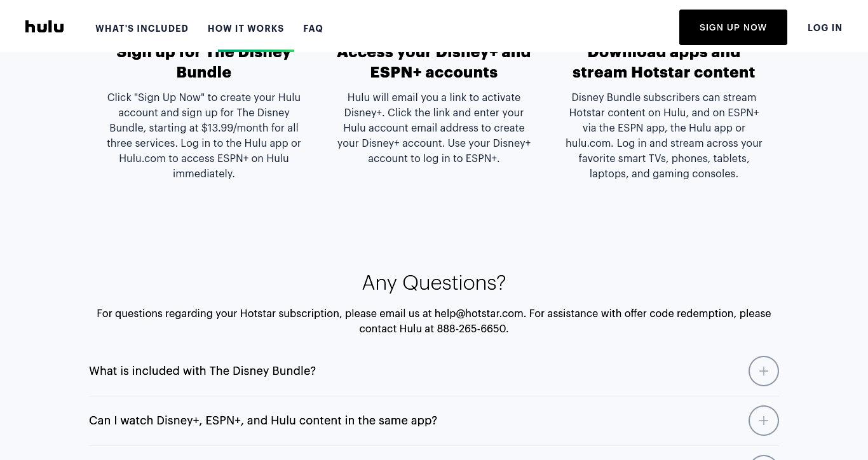Click question 'Can I watch Disney+, ESPN+, and Hulu content'
Screen dimensions: 868x460
pyautogui.click(x=263, y=421)
